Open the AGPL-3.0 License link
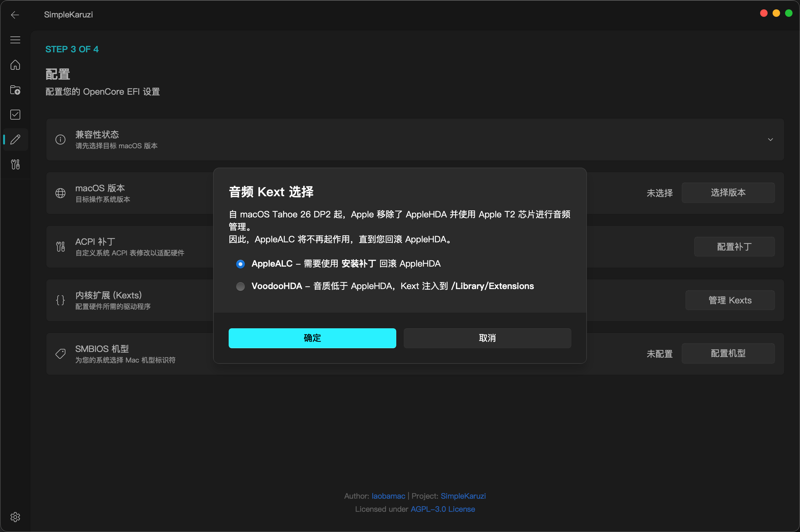This screenshot has height=532, width=800. (x=442, y=509)
